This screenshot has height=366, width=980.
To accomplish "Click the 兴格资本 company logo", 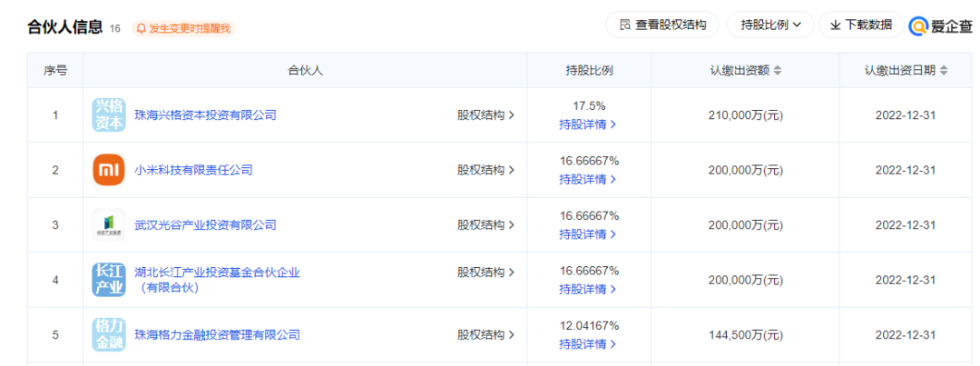I will point(108,115).
